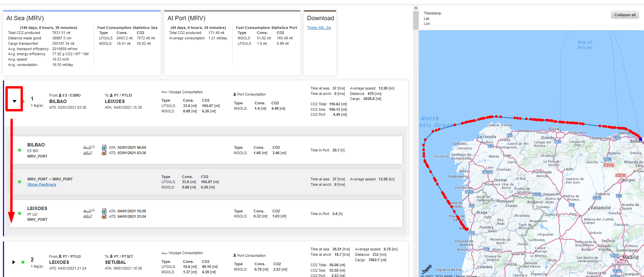This screenshot has height=277, width=644.
Task: Collapse voyage 1 using its arrow
Action: 14,101
